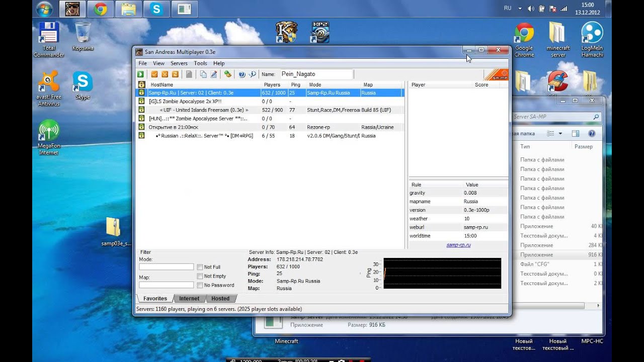Viewport: 644px width, 362px height.
Task: Open the View menu
Action: click(x=158, y=63)
